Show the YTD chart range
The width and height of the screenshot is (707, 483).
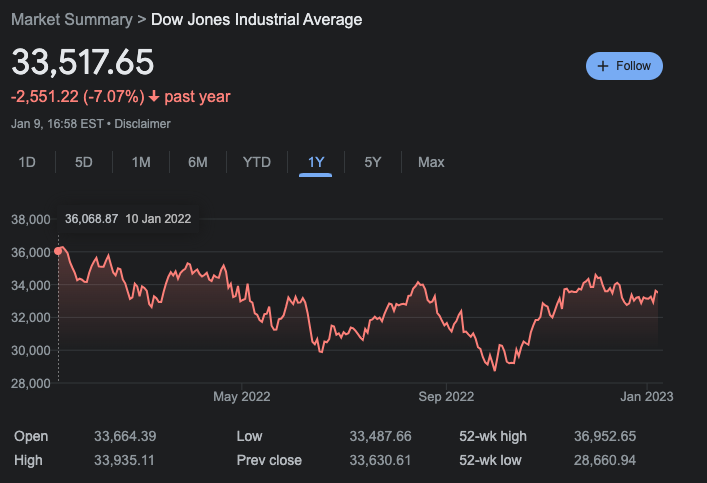[x=257, y=162]
